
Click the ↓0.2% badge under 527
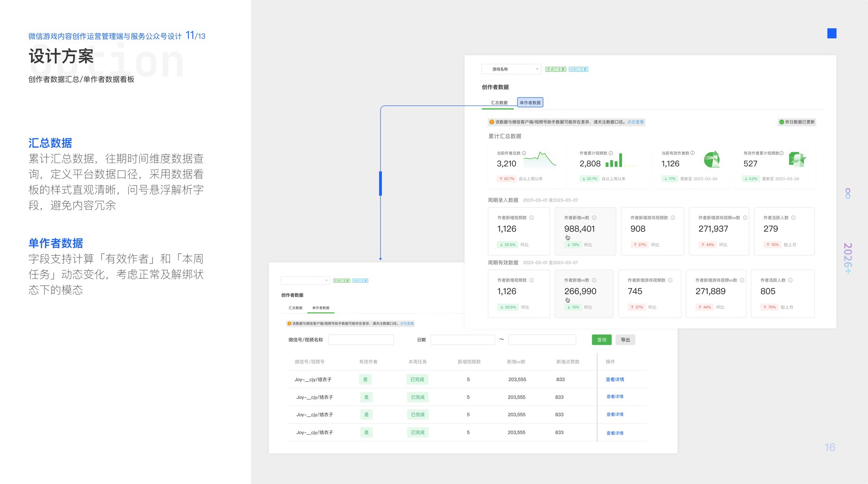pos(751,179)
